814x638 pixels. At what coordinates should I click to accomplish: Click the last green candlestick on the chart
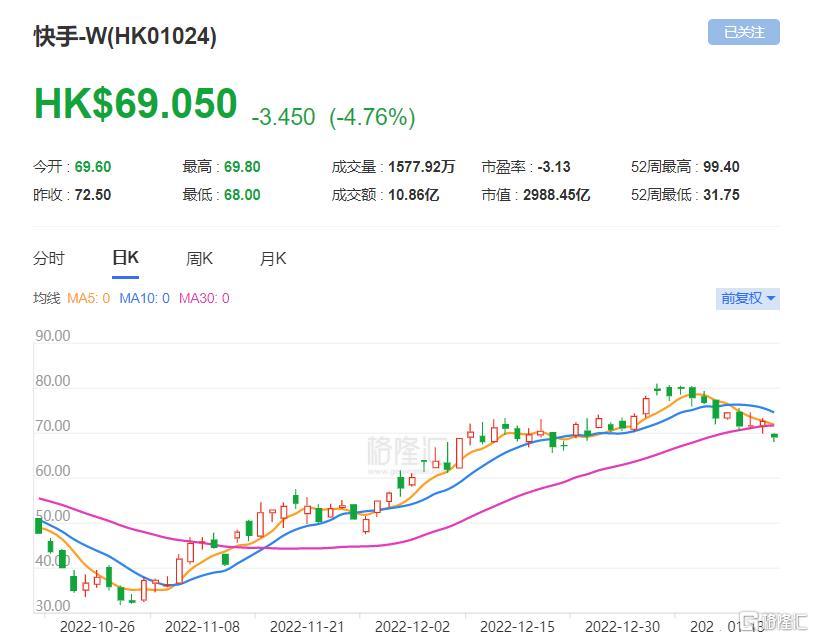click(x=774, y=436)
